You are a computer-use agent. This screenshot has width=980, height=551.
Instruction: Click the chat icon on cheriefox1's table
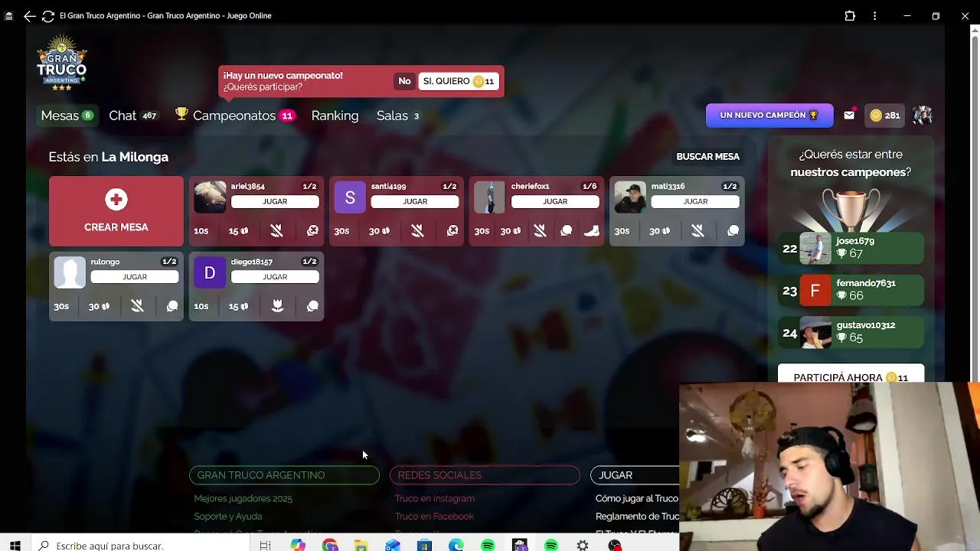(x=567, y=230)
